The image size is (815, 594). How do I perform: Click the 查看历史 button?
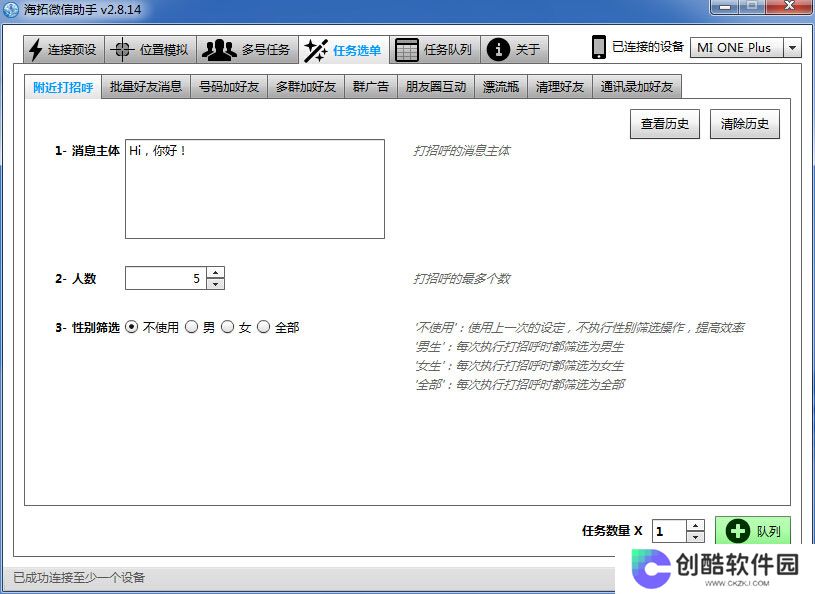click(665, 124)
